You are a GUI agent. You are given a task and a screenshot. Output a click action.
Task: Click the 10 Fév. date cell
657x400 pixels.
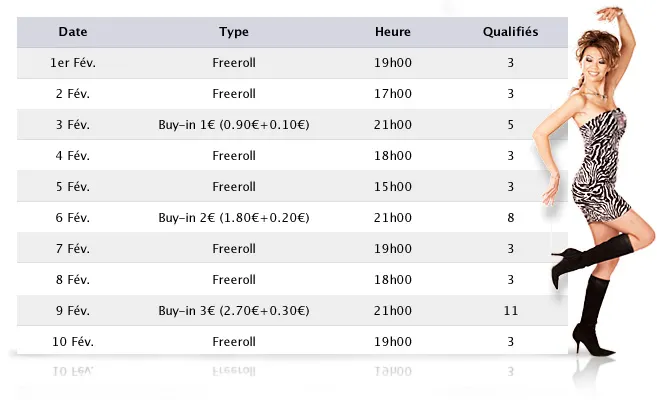coord(73,342)
